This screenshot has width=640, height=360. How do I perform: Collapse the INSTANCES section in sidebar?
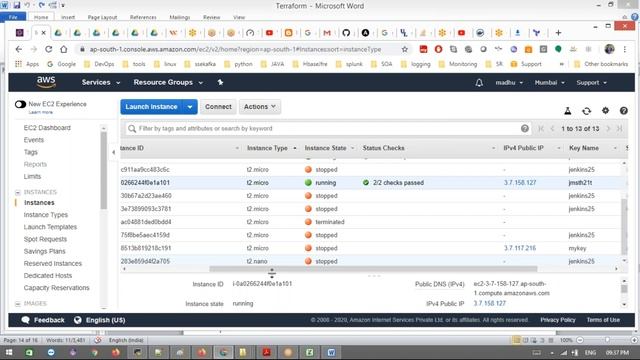[x=18, y=192]
